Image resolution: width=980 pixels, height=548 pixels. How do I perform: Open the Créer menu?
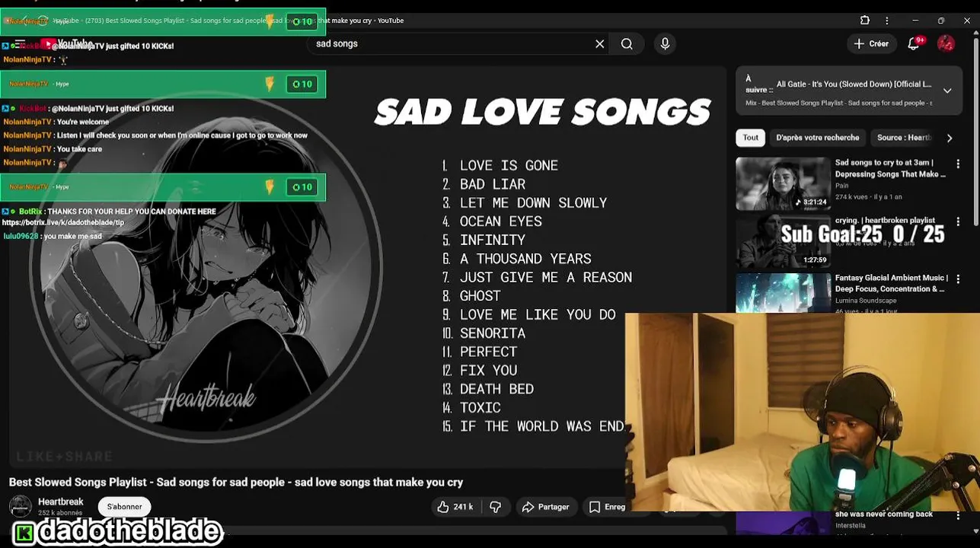pyautogui.click(x=871, y=44)
